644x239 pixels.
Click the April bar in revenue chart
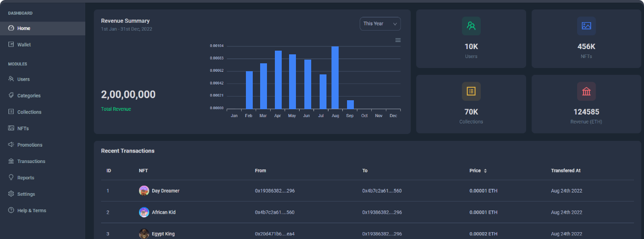point(278,80)
